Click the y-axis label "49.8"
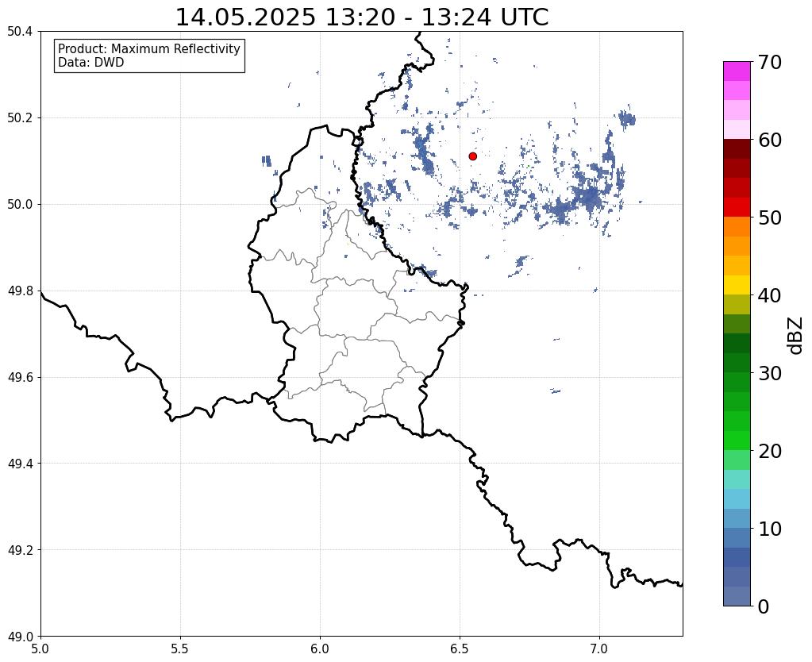812x662 pixels. coord(20,291)
